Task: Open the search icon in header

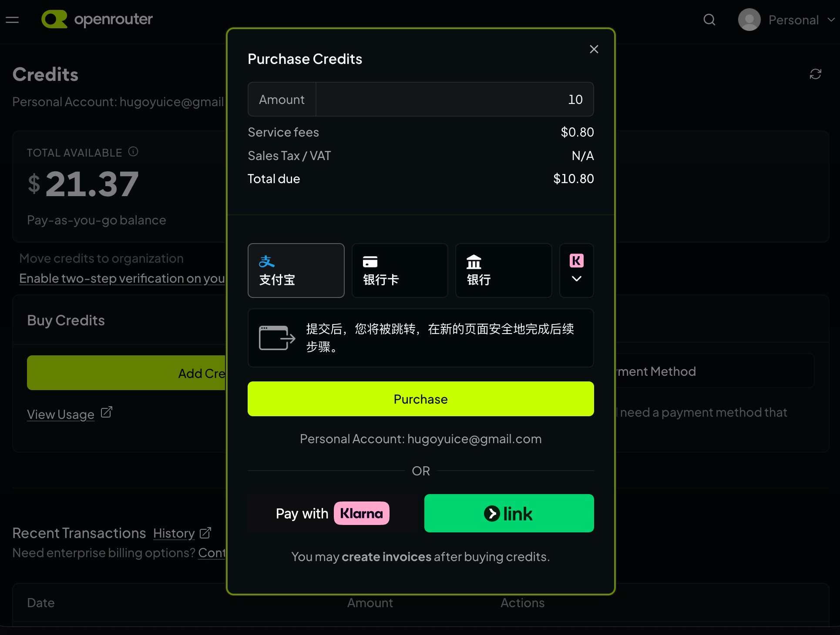Action: coord(709,20)
